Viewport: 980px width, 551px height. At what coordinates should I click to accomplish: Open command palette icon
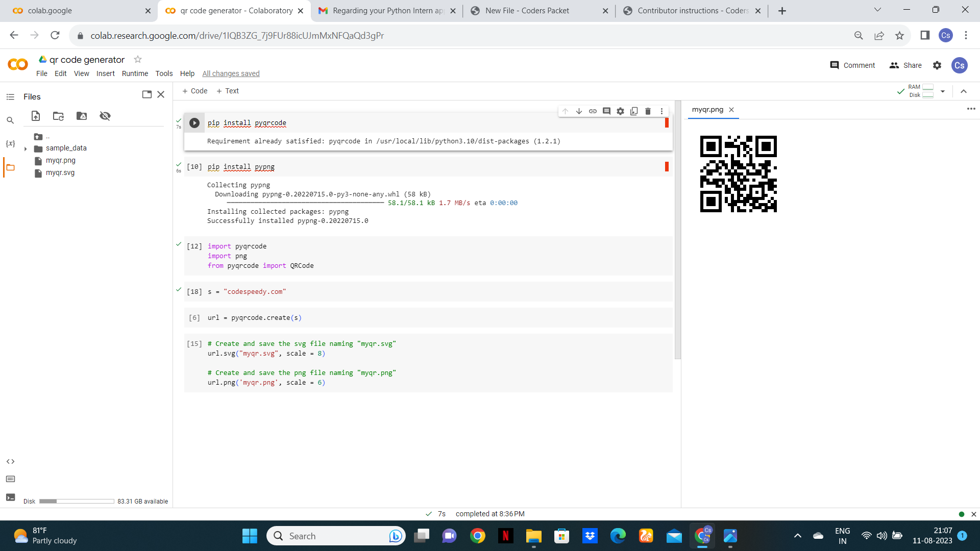[10, 479]
